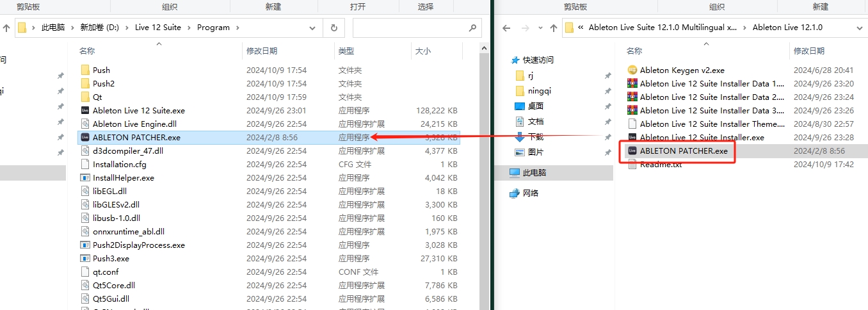Expand hidden breadcrumb chevrons in right window
868x310 pixels.
[x=581, y=28]
